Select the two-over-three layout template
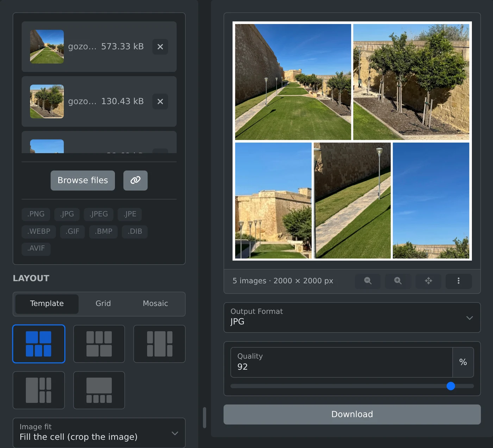 click(39, 344)
